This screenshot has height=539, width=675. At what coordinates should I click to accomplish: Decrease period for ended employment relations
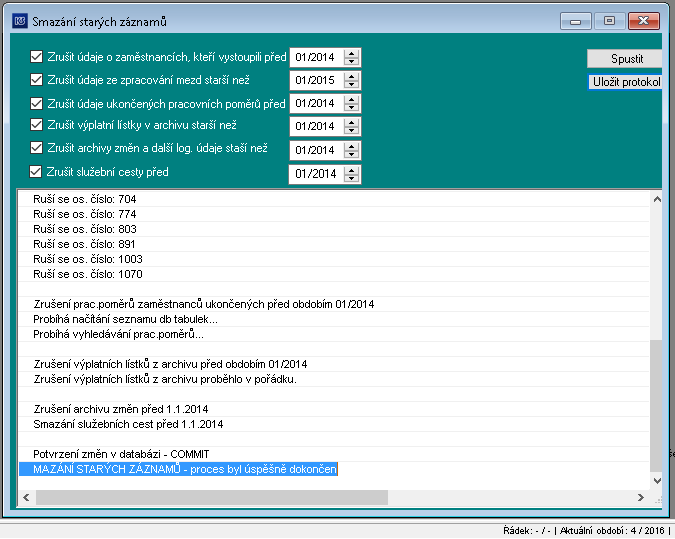coord(352,108)
